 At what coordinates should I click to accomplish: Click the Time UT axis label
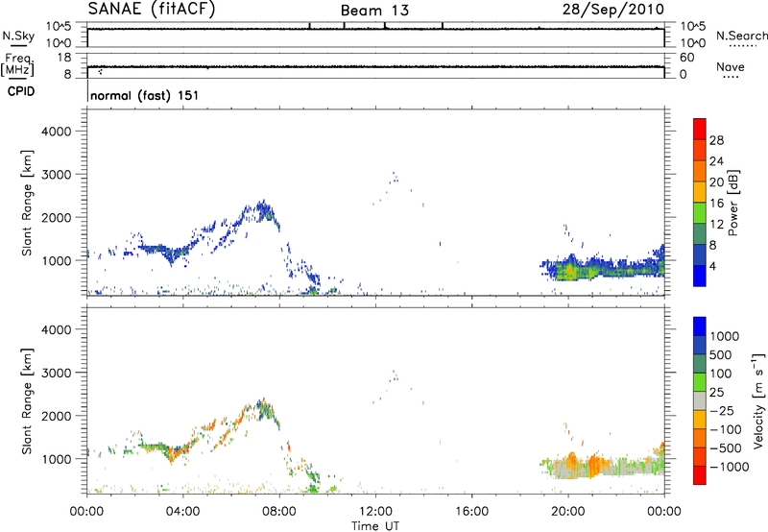[x=375, y=526]
